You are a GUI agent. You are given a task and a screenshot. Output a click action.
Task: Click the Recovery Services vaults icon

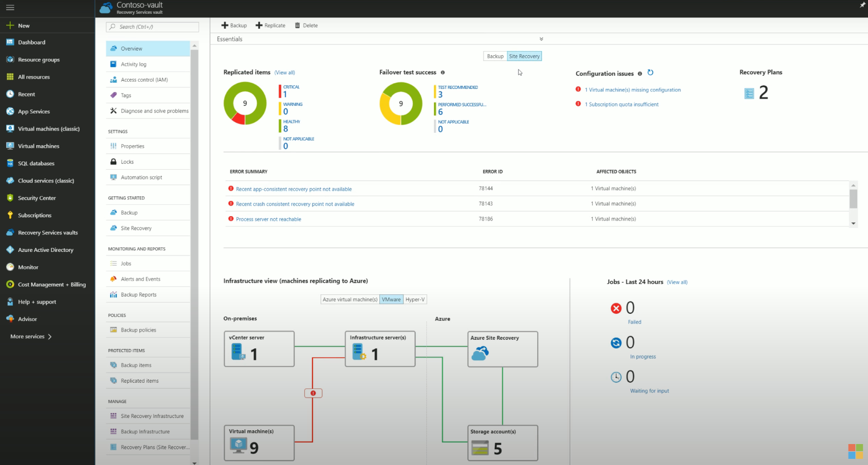point(10,232)
